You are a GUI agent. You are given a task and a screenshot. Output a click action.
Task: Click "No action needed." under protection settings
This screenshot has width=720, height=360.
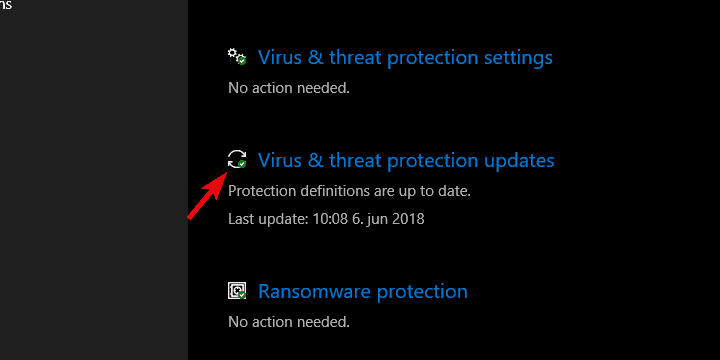click(x=289, y=88)
